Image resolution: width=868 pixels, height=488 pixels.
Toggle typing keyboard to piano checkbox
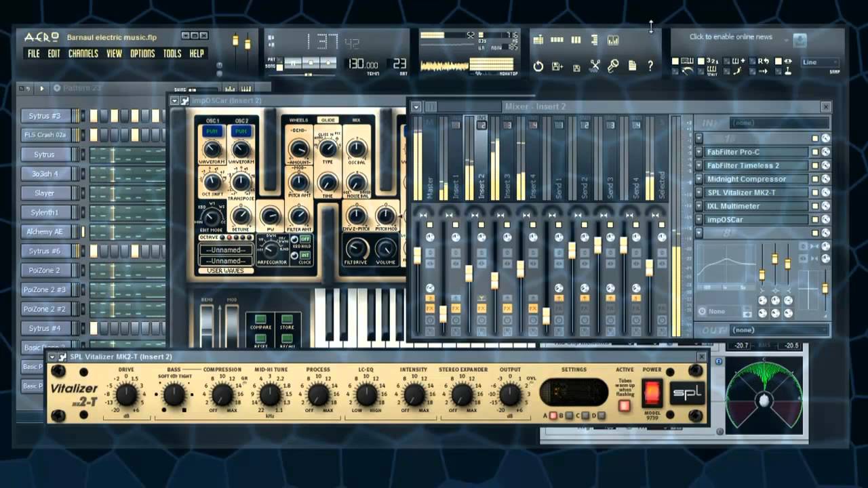(675, 61)
